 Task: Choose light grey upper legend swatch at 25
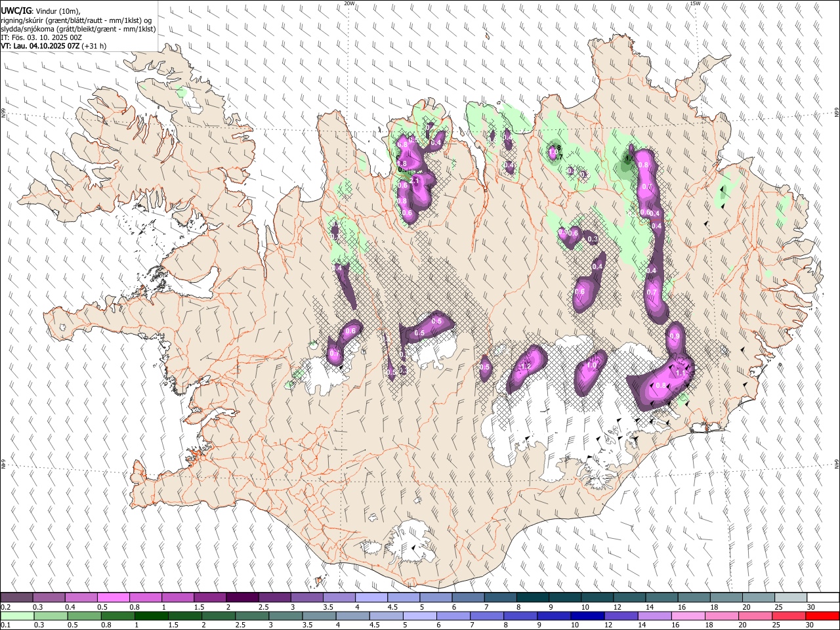791,597
